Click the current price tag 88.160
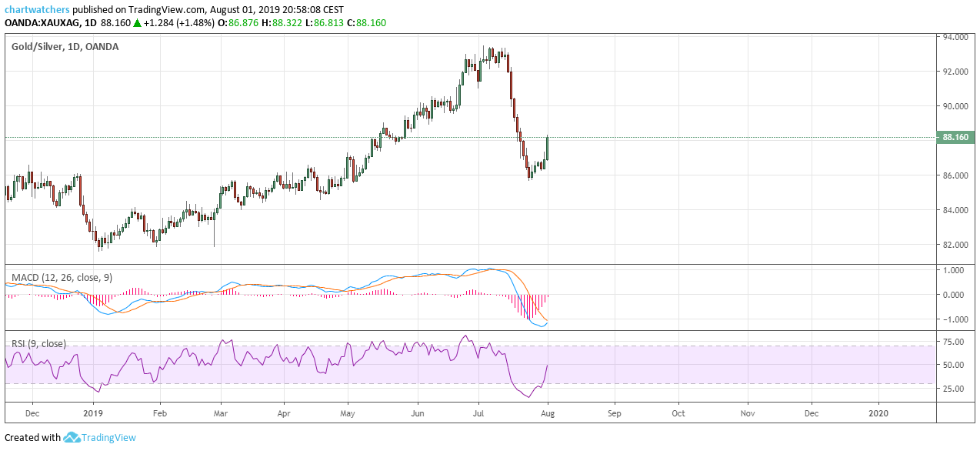The image size is (980, 451). pyautogui.click(x=955, y=137)
